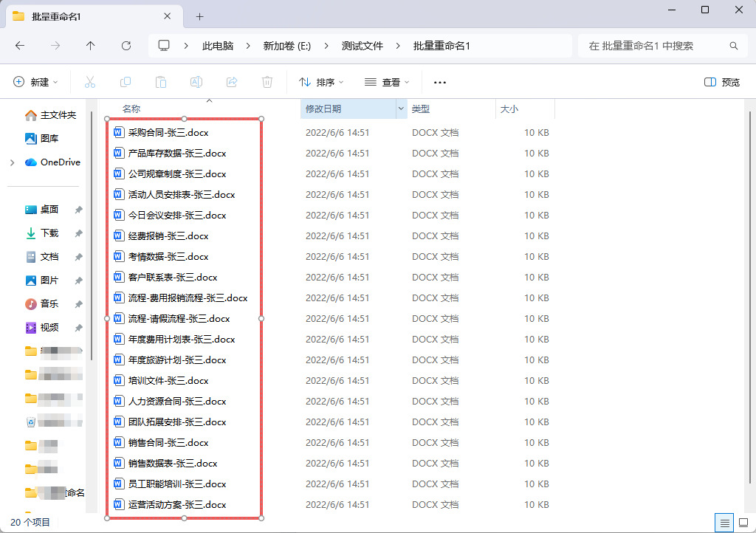The height and width of the screenshot is (533, 756).
Task: Click the computer icon in address bar
Action: coord(164,45)
